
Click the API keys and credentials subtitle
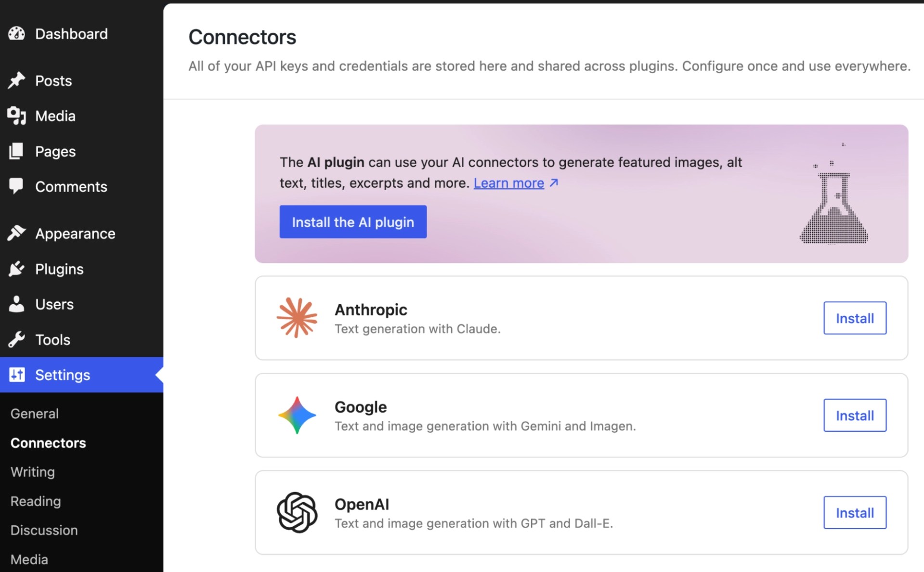[x=549, y=66]
